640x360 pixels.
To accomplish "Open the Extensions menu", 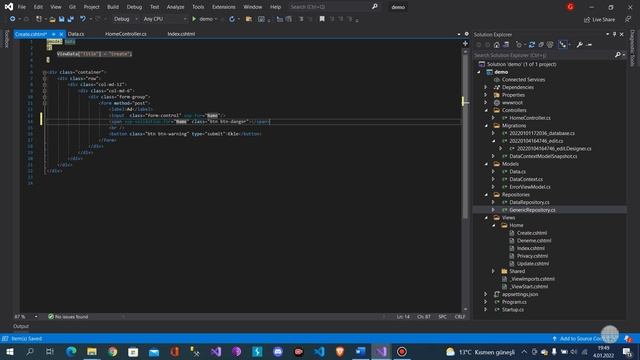I will [x=224, y=7].
